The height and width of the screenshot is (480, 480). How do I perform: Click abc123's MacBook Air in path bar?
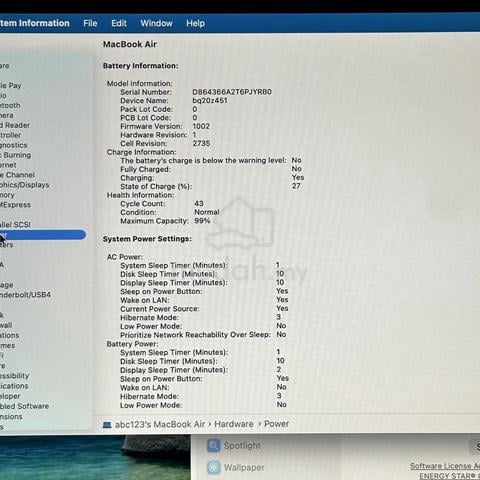(160, 424)
